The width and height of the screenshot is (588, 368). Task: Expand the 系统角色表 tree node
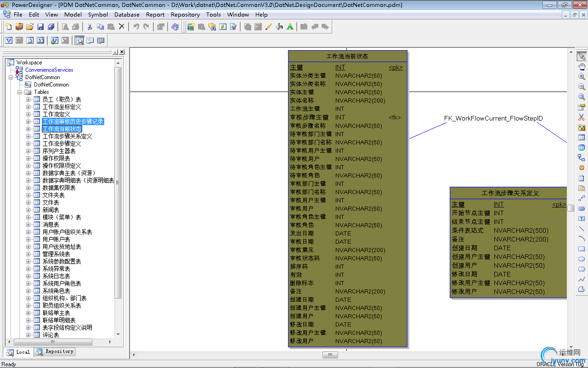point(28,291)
